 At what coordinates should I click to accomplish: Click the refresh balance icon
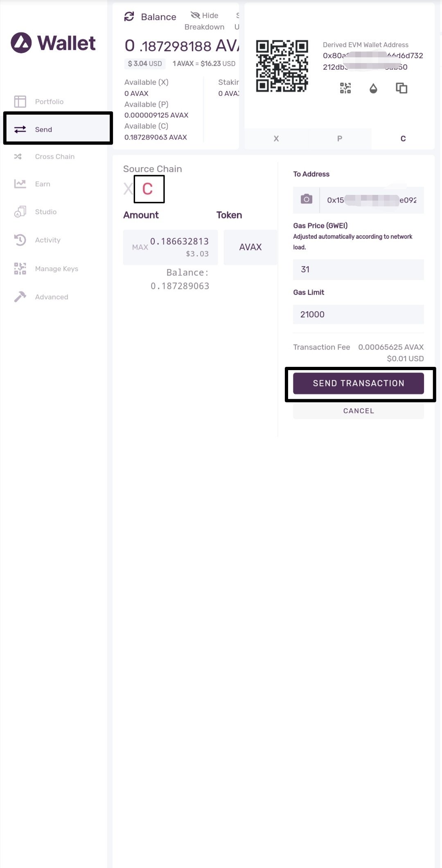coord(129,16)
